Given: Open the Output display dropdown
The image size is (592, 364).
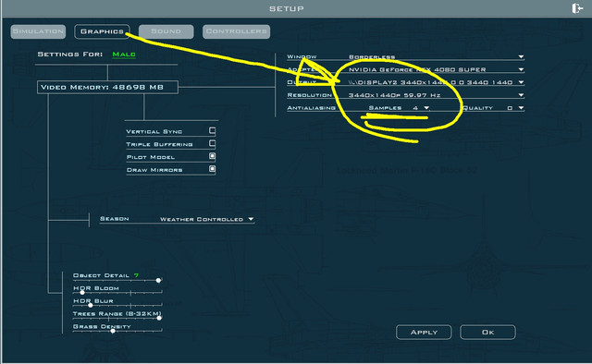Looking at the screenshot, I should coord(521,82).
